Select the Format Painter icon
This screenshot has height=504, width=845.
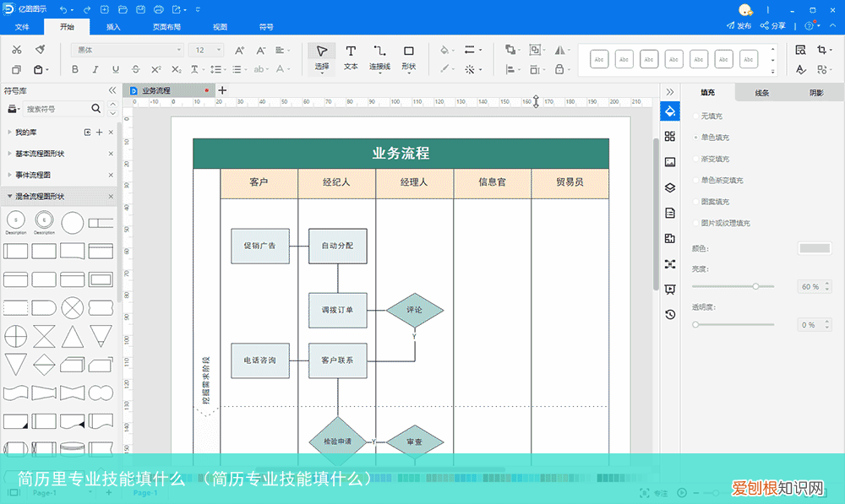click(x=41, y=50)
